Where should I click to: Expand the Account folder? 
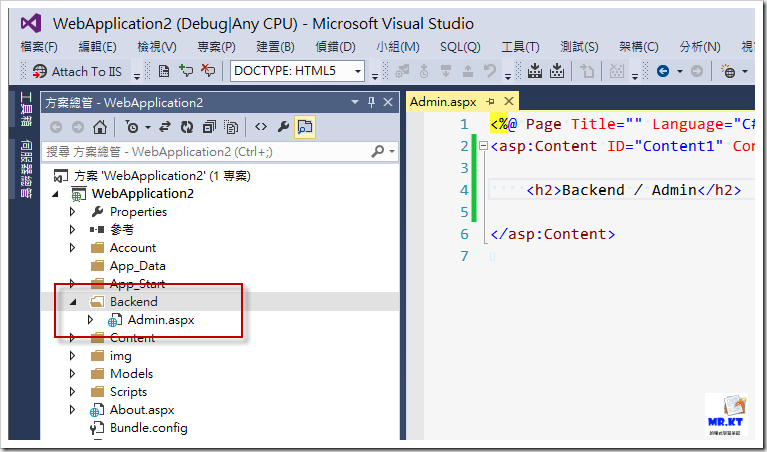coord(72,248)
